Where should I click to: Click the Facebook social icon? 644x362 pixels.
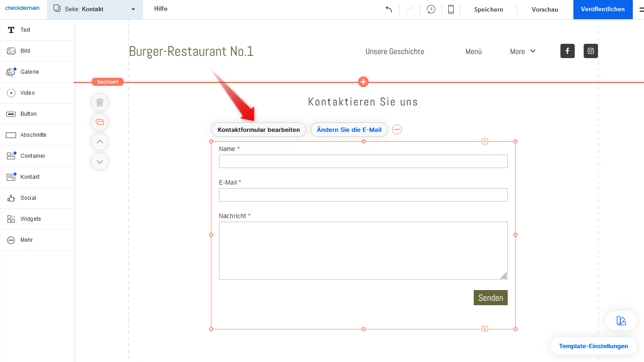pyautogui.click(x=568, y=51)
